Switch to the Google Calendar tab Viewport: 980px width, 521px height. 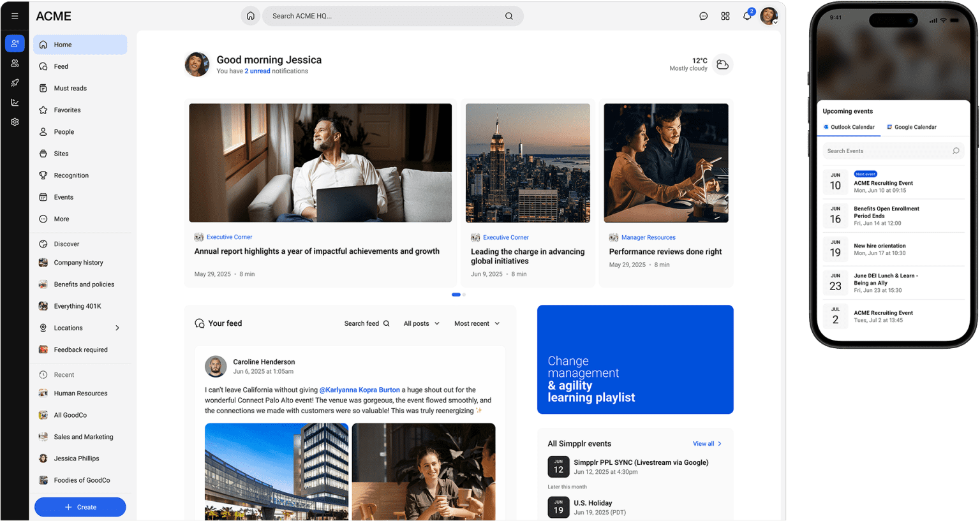click(x=911, y=127)
